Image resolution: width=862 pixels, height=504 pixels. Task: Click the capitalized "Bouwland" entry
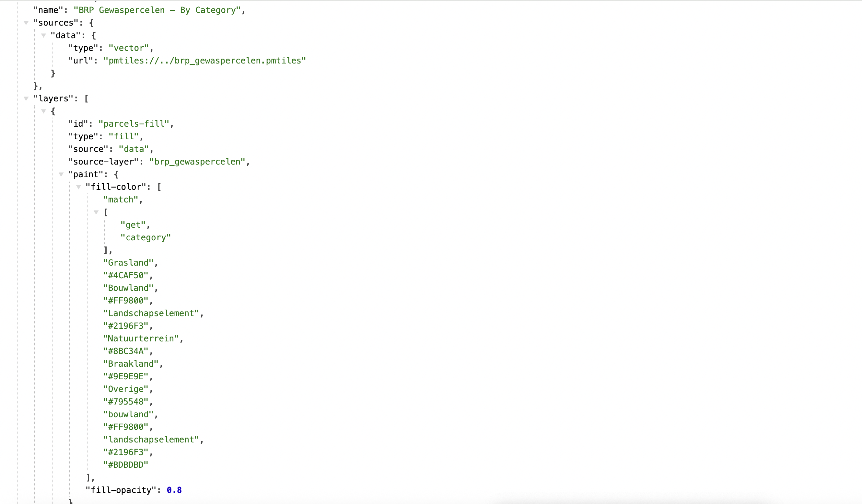click(x=128, y=288)
